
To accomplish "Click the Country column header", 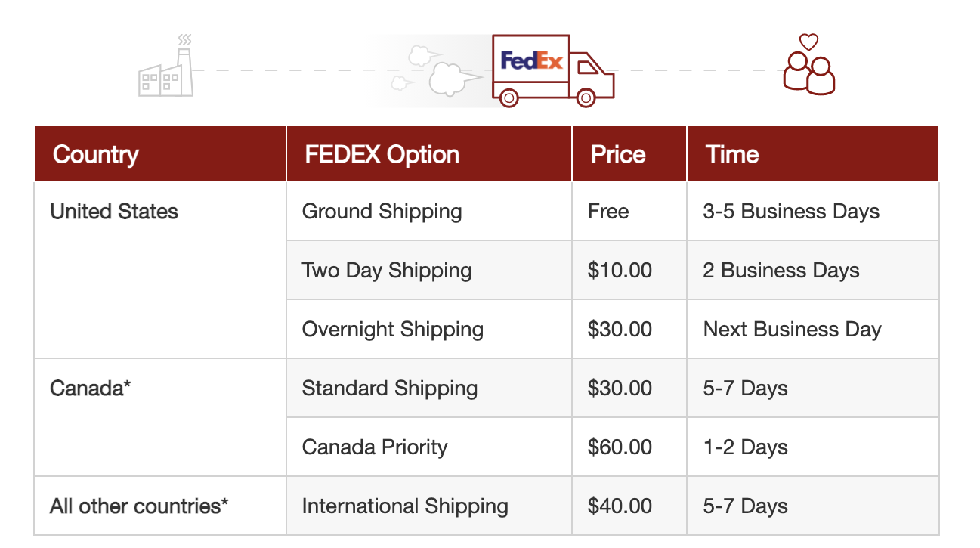I will [x=160, y=154].
